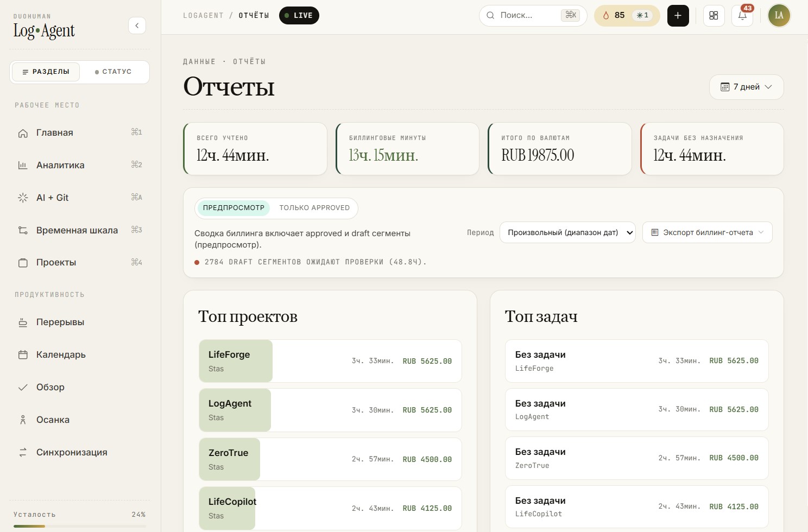
Task: Go to Проекты menu item
Action: pyautogui.click(x=80, y=263)
